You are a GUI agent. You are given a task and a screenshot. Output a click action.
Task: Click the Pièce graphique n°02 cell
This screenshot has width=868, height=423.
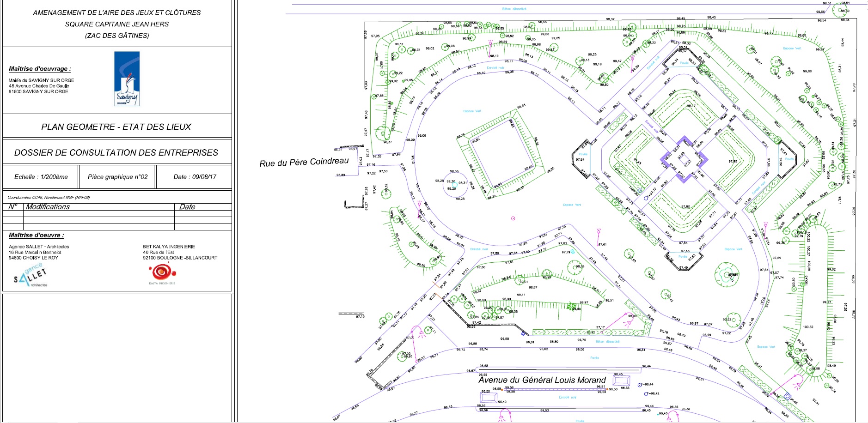tap(117, 177)
